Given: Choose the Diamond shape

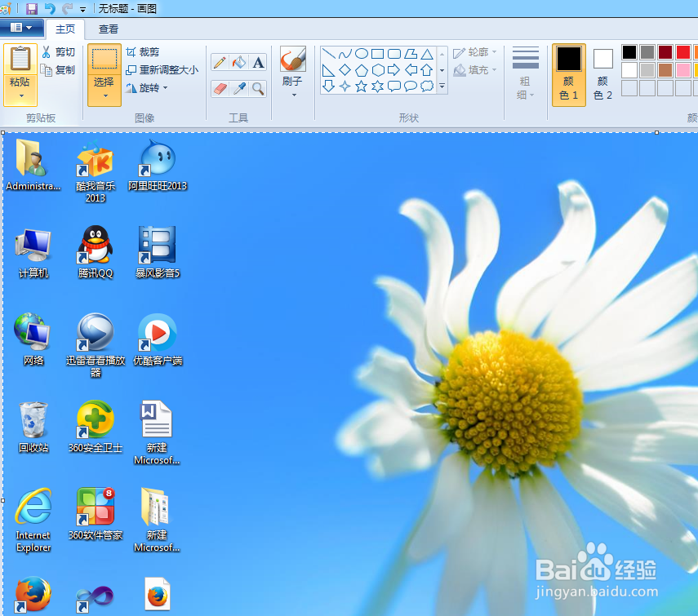Looking at the screenshot, I should [x=345, y=70].
